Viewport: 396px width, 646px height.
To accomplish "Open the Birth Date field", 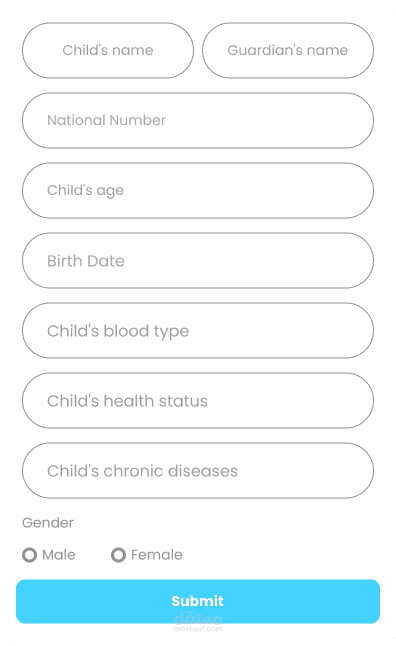I will point(198,260).
